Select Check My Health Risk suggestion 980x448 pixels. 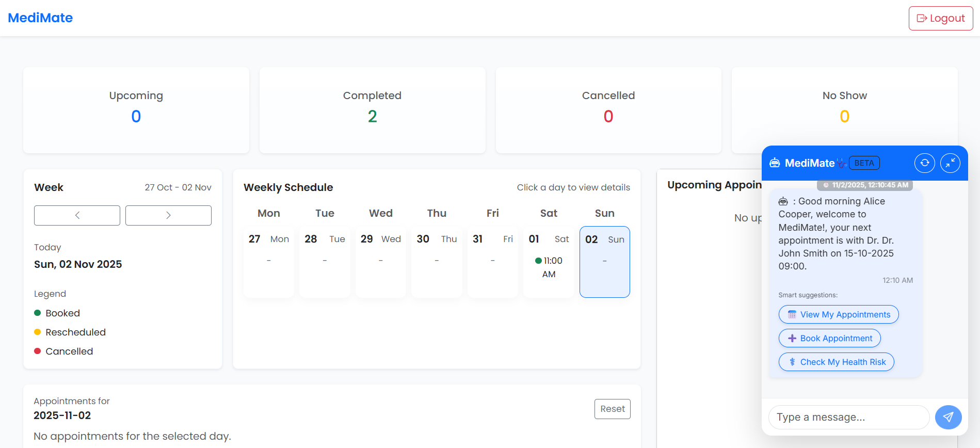[836, 362]
